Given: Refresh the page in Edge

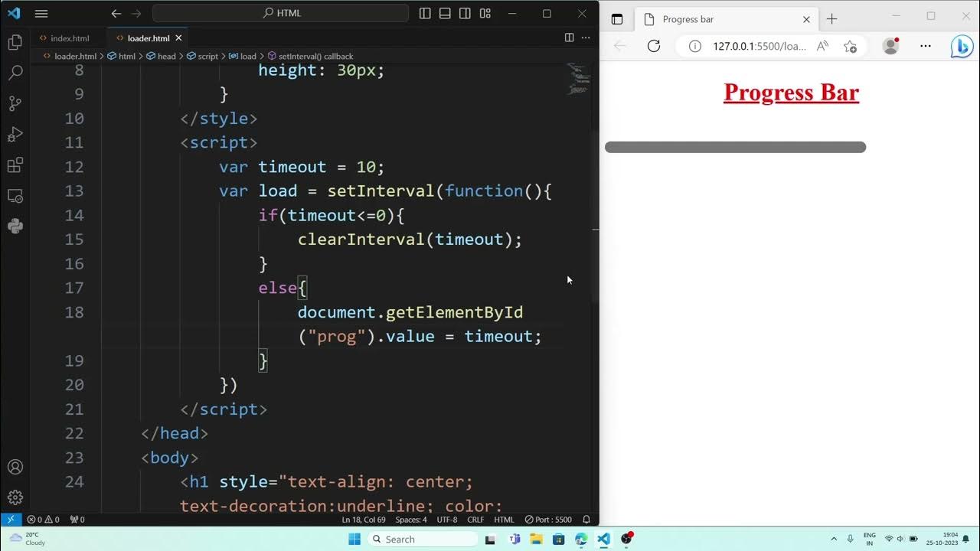Looking at the screenshot, I should click(654, 46).
